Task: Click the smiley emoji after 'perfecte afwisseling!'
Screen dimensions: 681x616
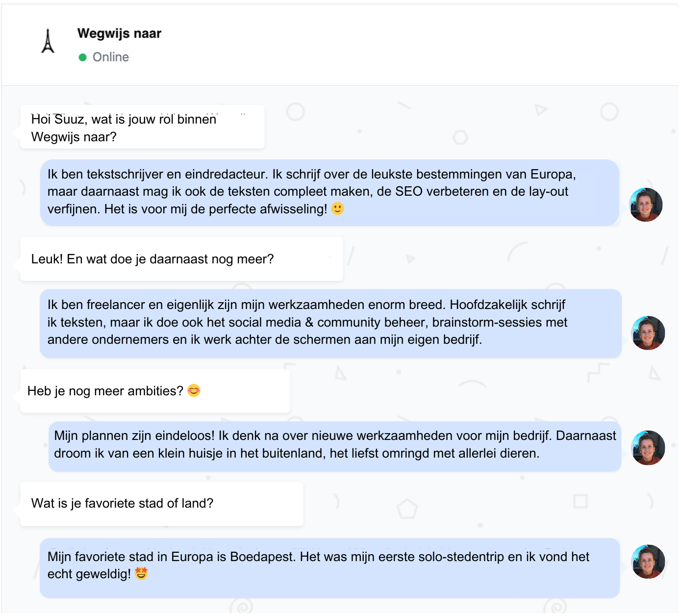Action: [338, 208]
